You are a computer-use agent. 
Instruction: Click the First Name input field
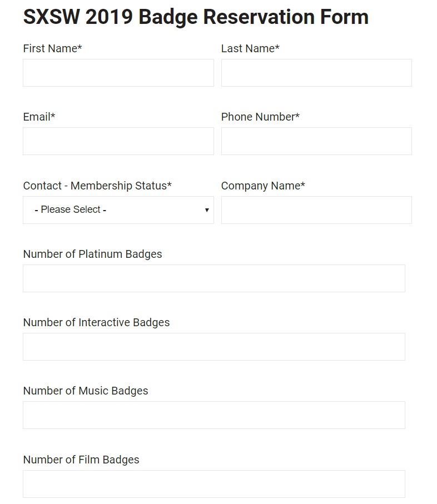[118, 73]
